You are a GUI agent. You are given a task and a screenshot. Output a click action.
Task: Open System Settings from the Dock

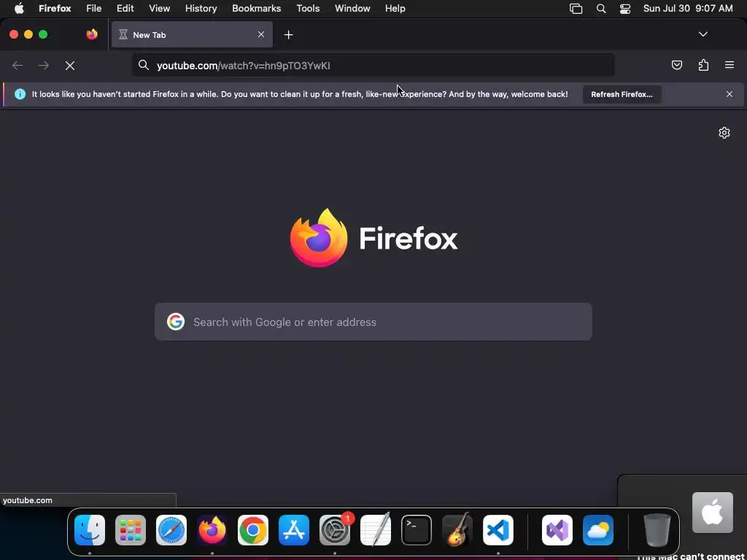click(x=335, y=530)
